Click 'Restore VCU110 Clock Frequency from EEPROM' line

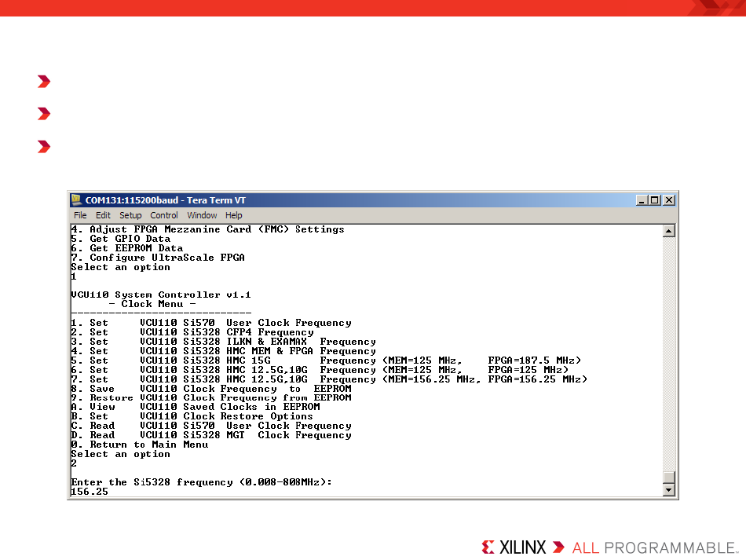point(211,397)
